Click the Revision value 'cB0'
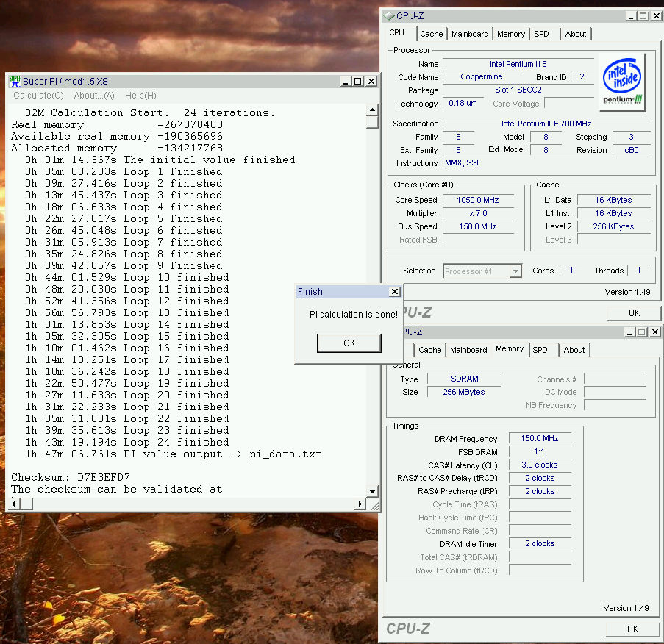 (632, 150)
